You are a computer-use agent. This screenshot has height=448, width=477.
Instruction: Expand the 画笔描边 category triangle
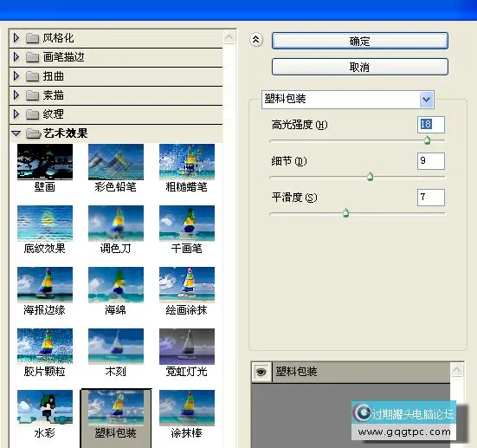16,57
